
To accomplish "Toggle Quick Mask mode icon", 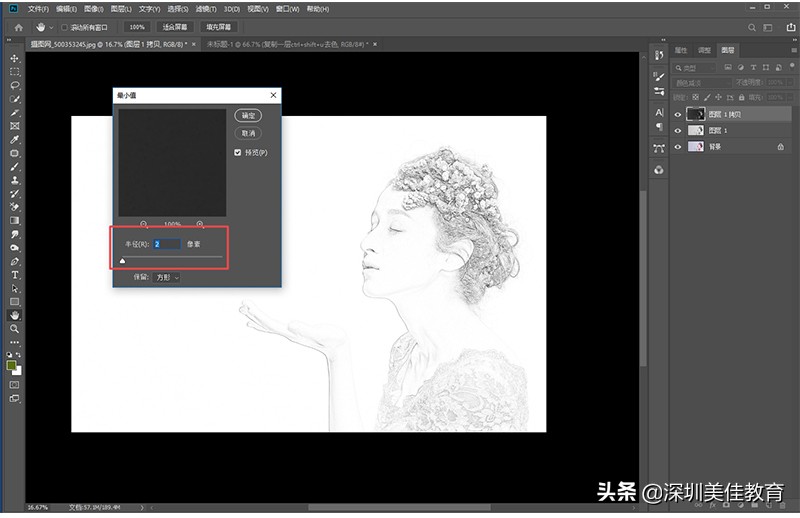I will tap(14, 385).
